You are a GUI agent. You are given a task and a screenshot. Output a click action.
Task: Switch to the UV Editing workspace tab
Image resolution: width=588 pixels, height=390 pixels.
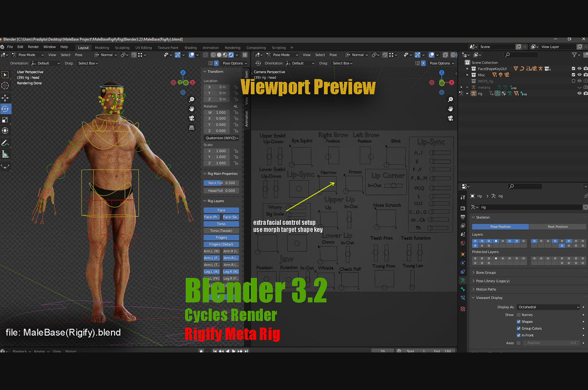(143, 47)
